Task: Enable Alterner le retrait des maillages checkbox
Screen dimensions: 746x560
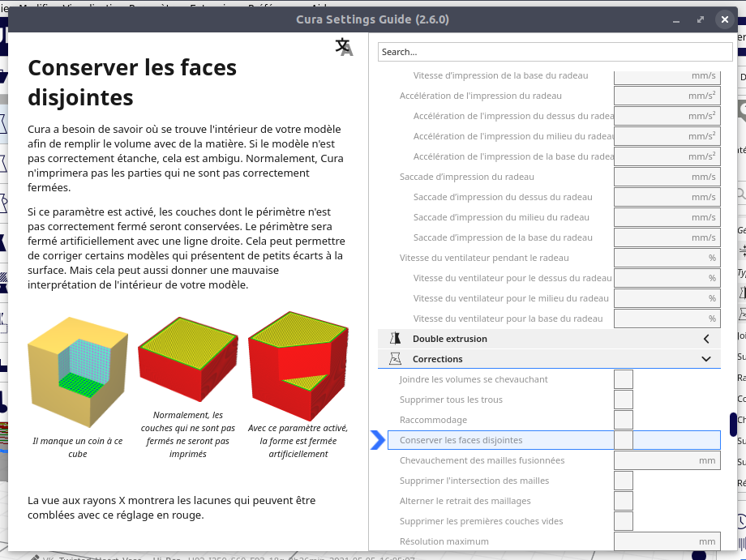Action: point(624,501)
